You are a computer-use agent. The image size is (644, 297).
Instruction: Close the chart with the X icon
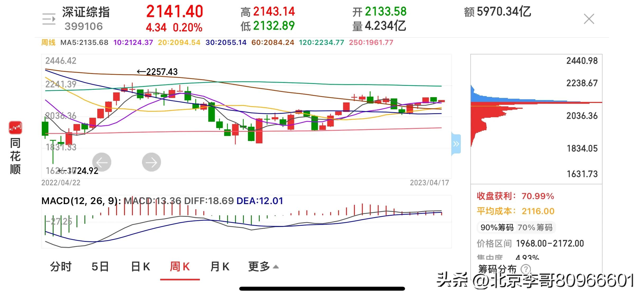click(589, 19)
